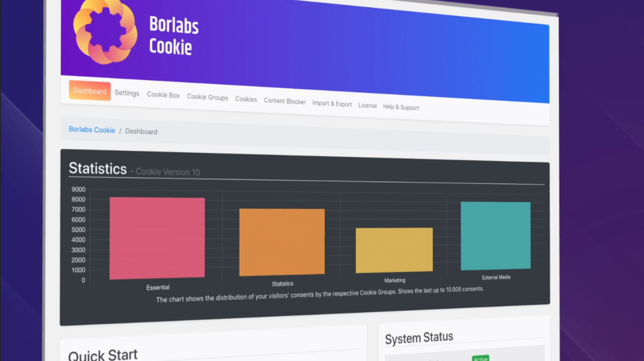Click the orange Statistics bar in chart
The height and width of the screenshot is (361, 644).
(x=282, y=242)
